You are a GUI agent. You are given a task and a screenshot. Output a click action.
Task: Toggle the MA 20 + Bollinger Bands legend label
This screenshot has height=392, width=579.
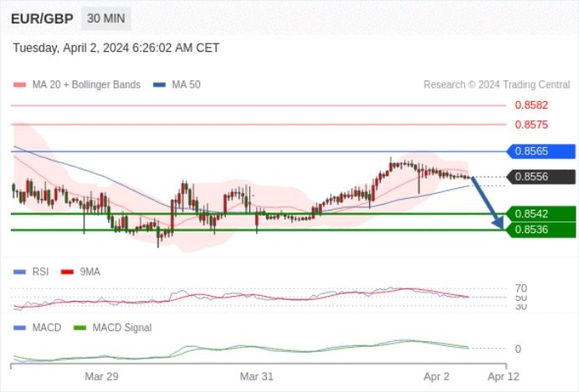coord(86,84)
